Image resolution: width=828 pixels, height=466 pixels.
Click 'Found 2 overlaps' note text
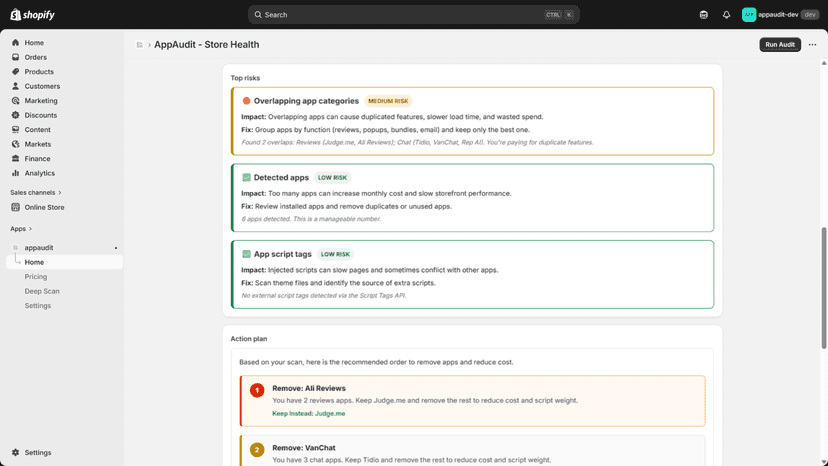[x=417, y=142]
